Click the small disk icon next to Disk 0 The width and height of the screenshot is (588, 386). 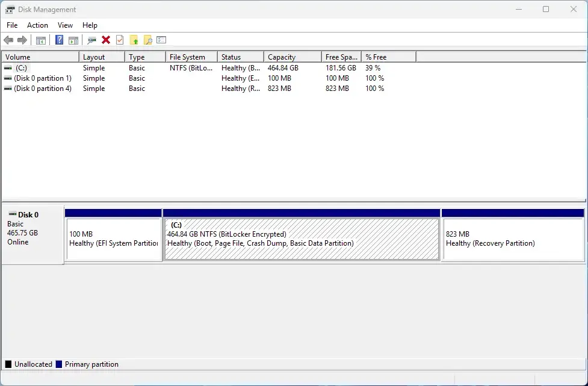13,214
